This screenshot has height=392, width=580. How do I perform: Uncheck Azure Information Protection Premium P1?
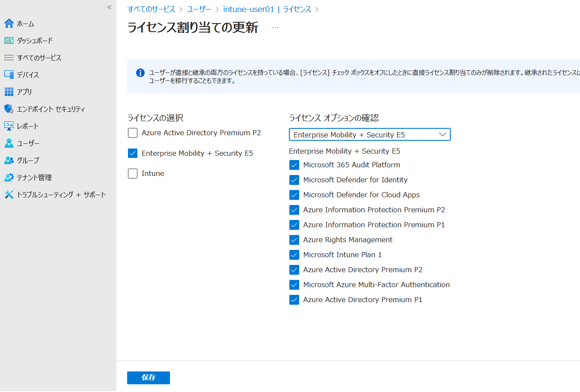click(x=294, y=225)
